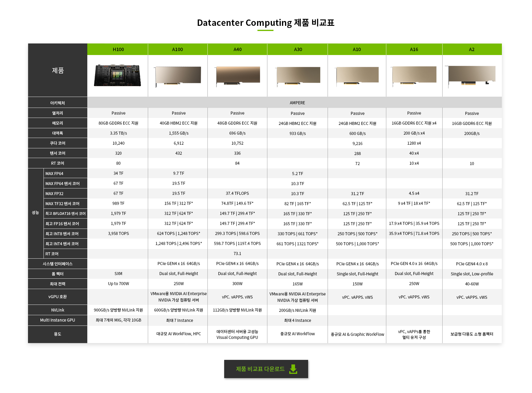Select the A10 column header
Viewport: 532px width, 393px height.
(357, 49)
